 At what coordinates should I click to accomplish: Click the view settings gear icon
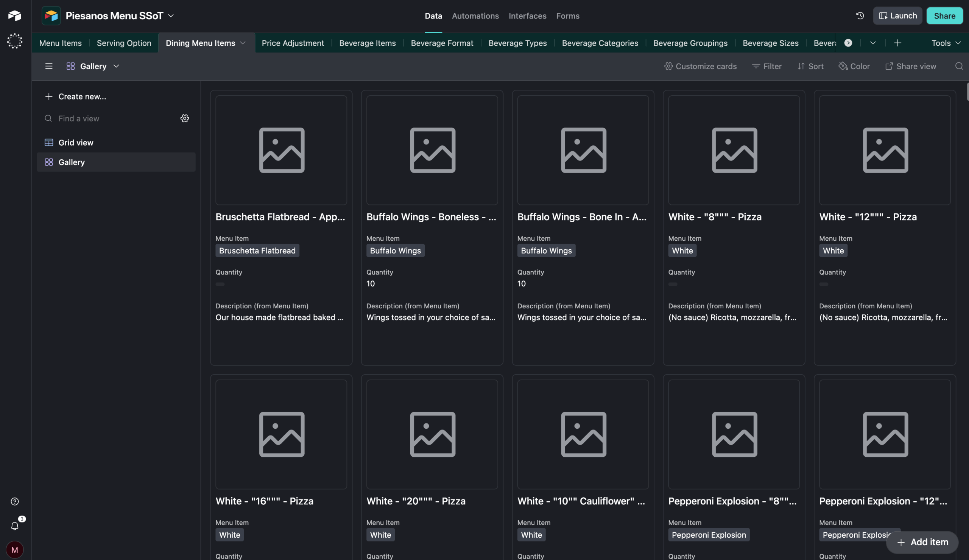[185, 118]
